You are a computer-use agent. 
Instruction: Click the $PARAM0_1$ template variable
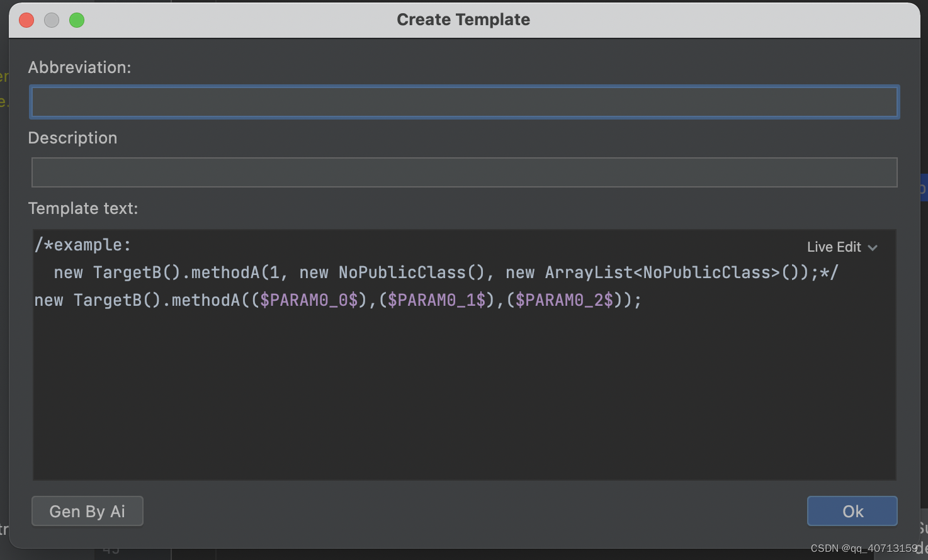click(437, 300)
